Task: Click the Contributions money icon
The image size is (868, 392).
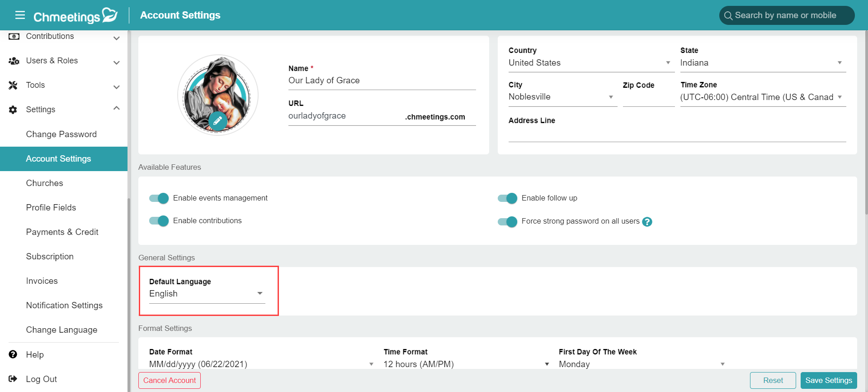Action: tap(14, 36)
